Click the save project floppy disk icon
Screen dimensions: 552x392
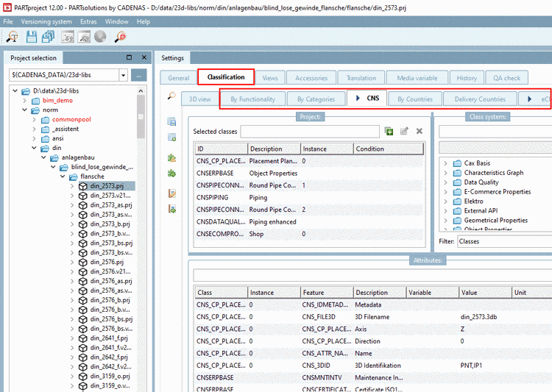coord(30,36)
